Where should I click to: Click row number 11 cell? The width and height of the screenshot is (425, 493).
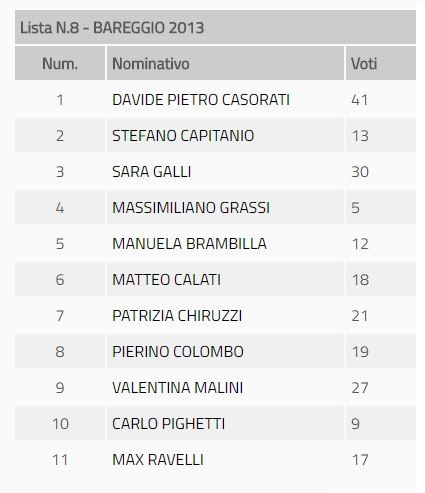click(x=60, y=460)
